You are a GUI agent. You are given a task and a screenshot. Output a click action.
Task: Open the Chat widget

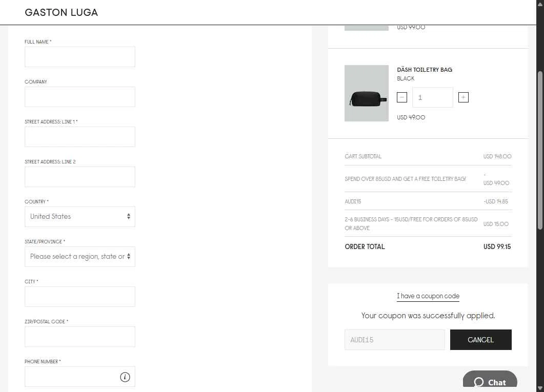(490, 380)
